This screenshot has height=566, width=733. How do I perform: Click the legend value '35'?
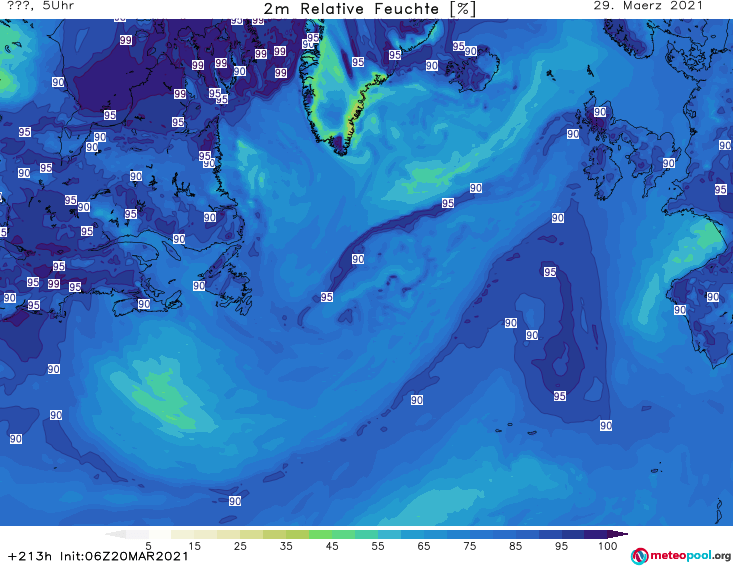pos(286,546)
